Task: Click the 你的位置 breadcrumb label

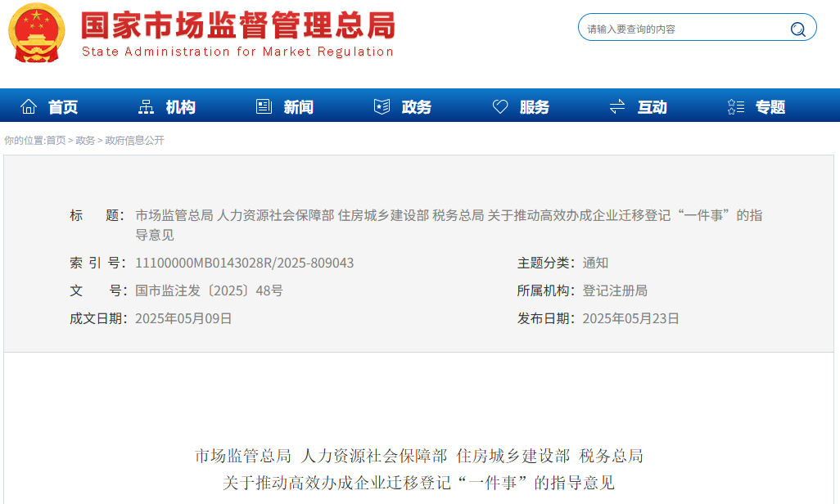Action: point(25,141)
